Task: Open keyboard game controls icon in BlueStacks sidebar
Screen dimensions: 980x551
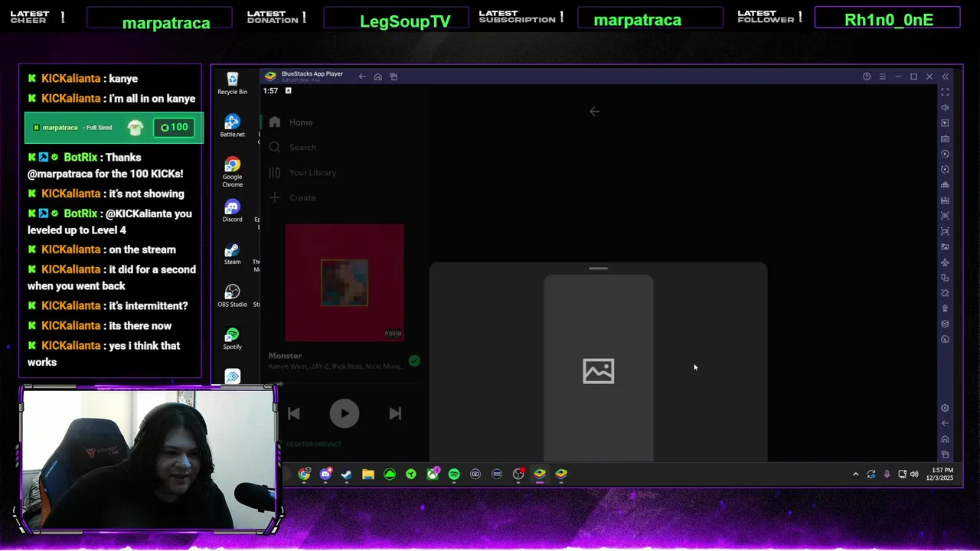Action: tap(945, 139)
